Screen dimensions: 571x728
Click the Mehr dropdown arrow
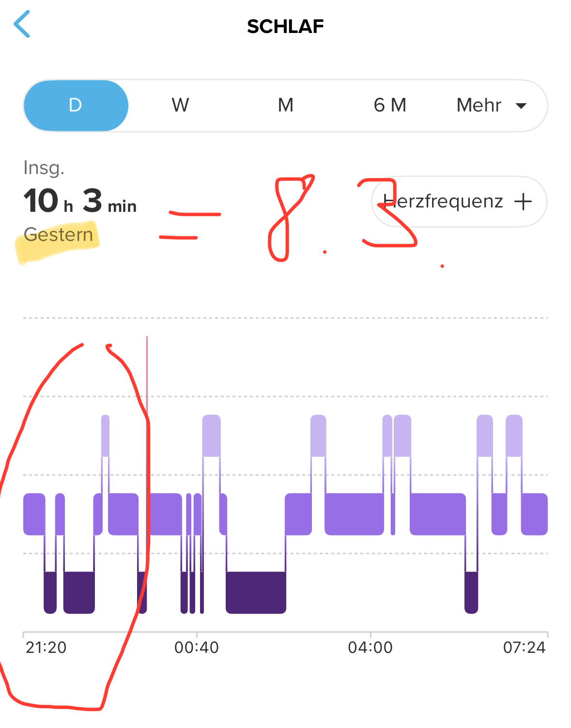[x=521, y=106]
